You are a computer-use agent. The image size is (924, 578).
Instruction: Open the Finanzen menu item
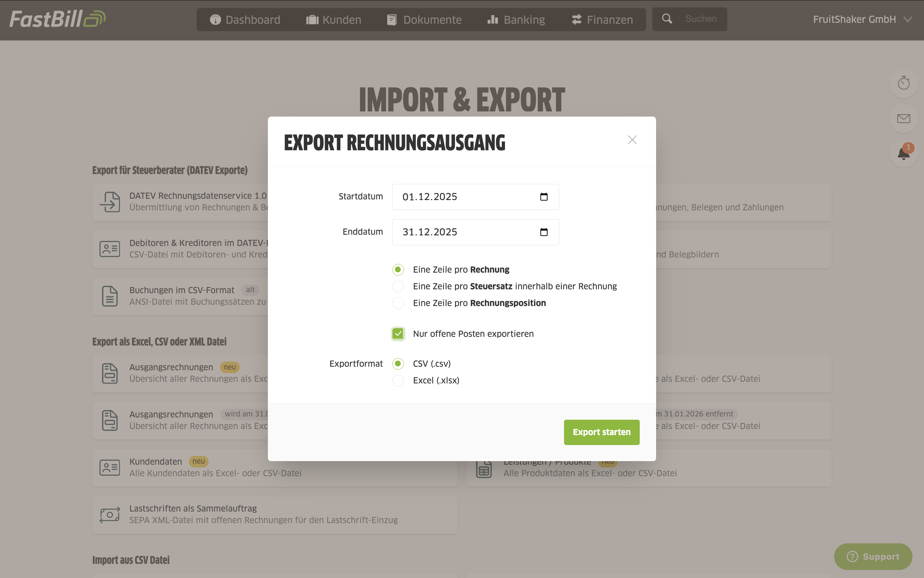602,20
